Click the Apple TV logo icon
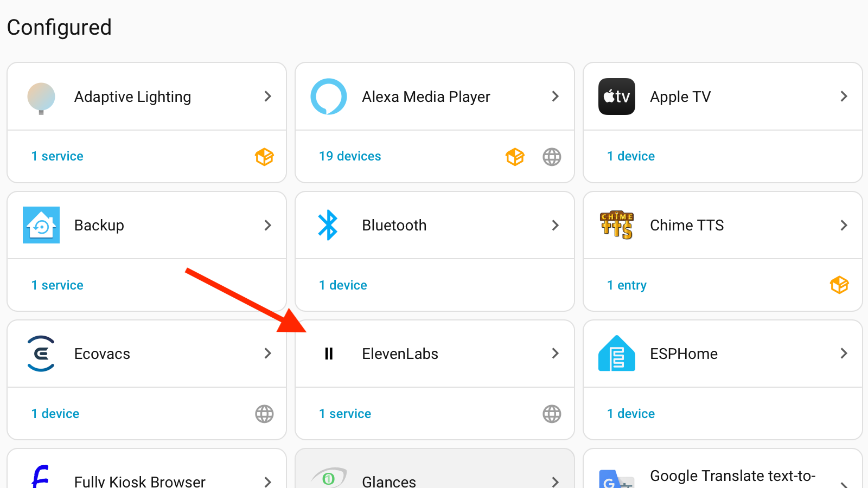The image size is (868, 488). tap(617, 97)
